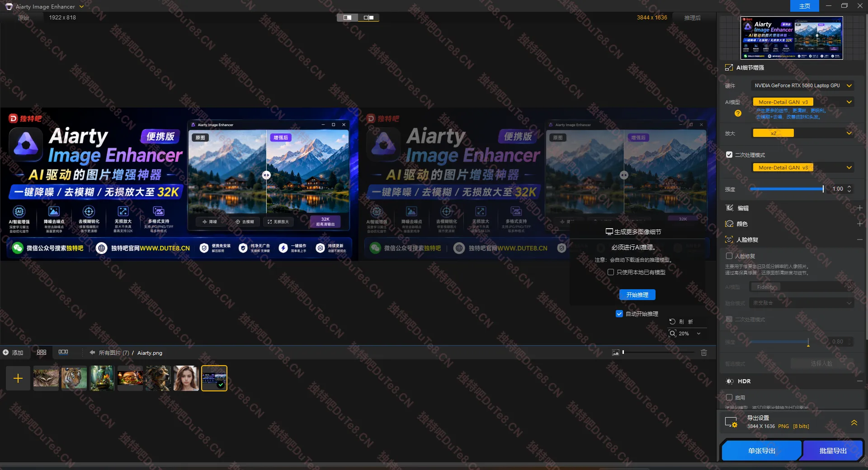
Task: Click the Aiarty.png breadcrumb filename
Action: point(150,353)
